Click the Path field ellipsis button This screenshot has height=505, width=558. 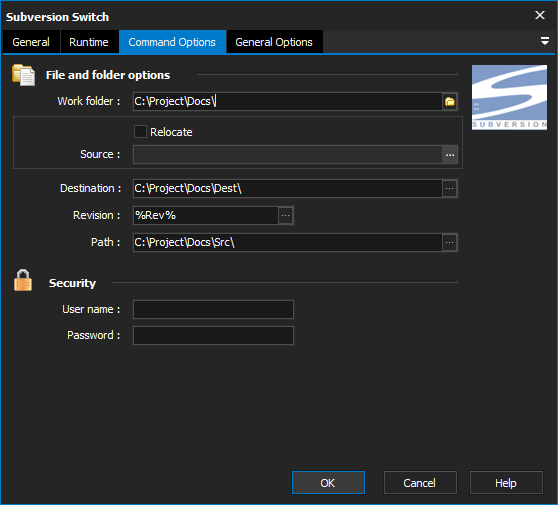(450, 243)
